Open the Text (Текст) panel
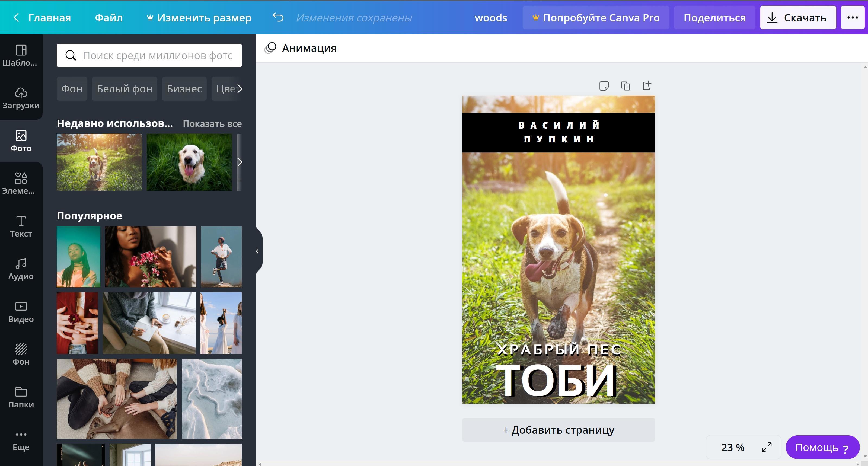Image resolution: width=868 pixels, height=466 pixels. 21,226
